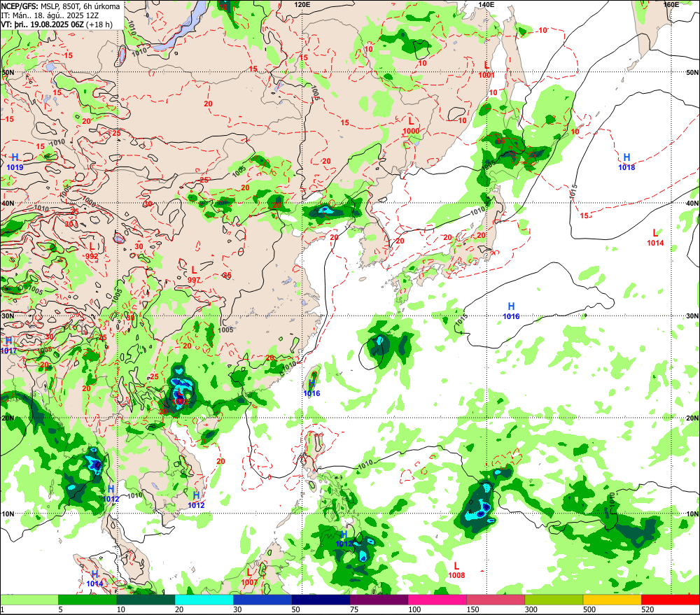700x615 pixels.
Task: Select the blue 30–50 legend swatch
Action: tap(262, 600)
